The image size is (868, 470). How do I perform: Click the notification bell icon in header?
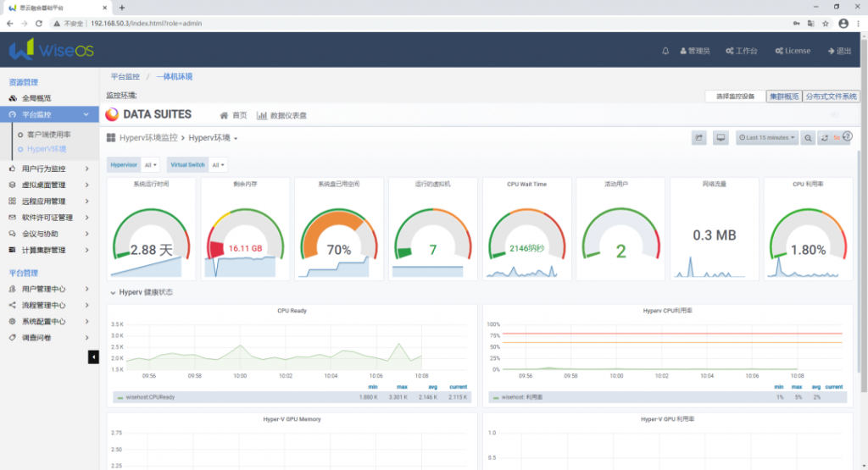point(665,51)
